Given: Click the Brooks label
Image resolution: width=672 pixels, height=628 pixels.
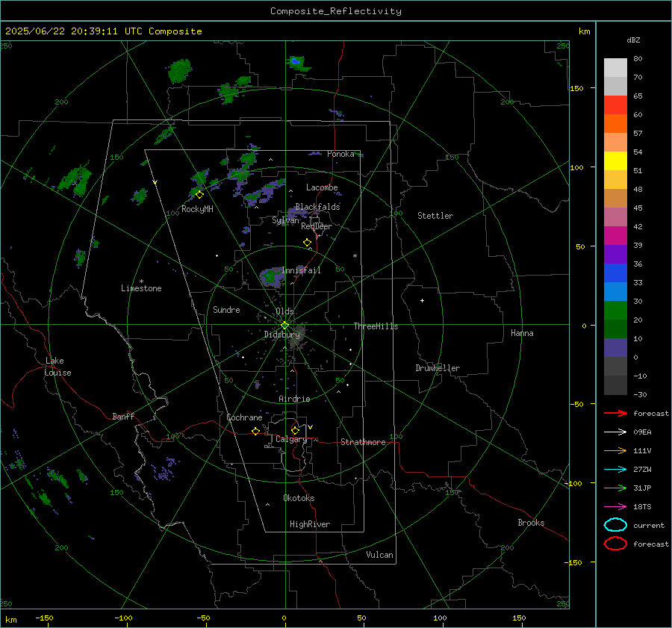Looking at the screenshot, I should click(x=531, y=522).
